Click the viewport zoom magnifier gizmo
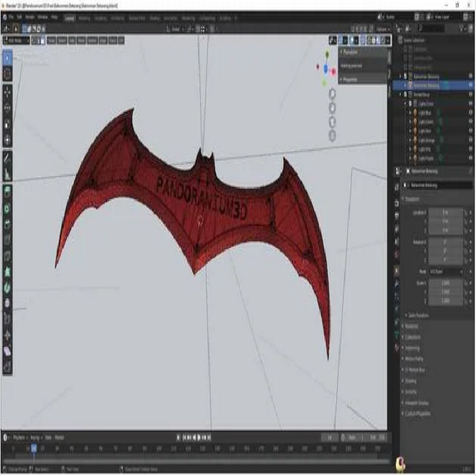This screenshot has width=476, height=476. click(x=333, y=94)
